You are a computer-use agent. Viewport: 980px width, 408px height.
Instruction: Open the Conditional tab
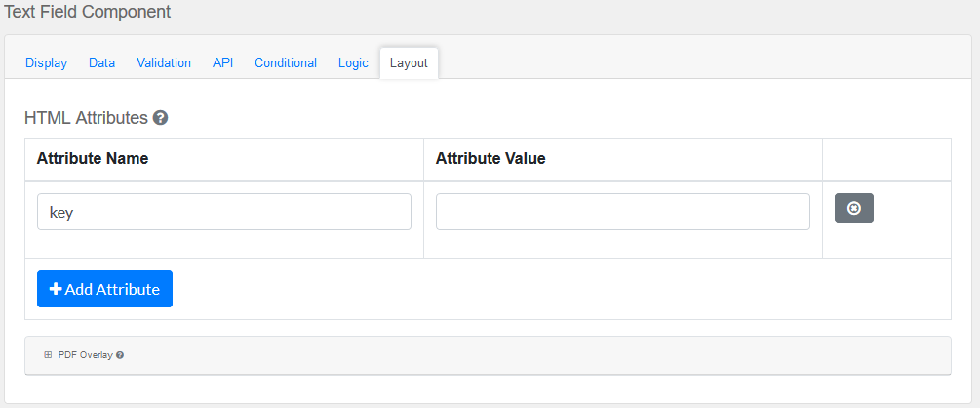pyautogui.click(x=286, y=62)
